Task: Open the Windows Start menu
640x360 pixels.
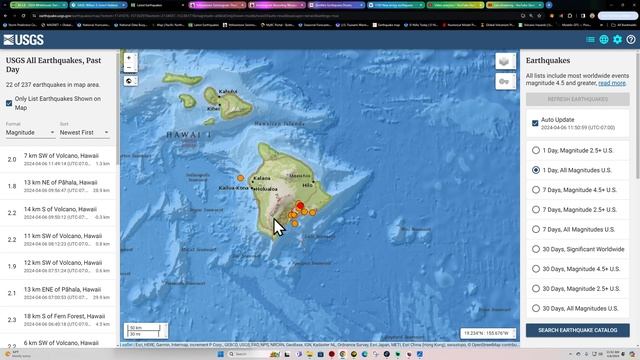Action: (221, 354)
